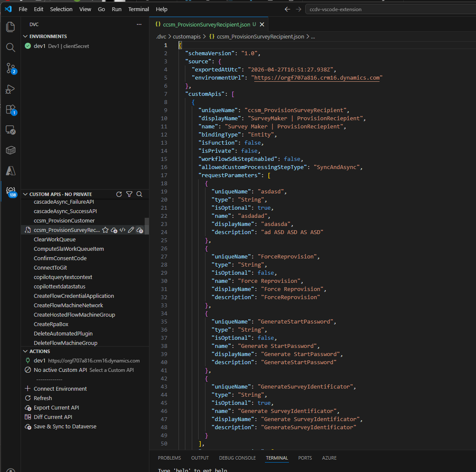Collapse the Environments section

26,36
